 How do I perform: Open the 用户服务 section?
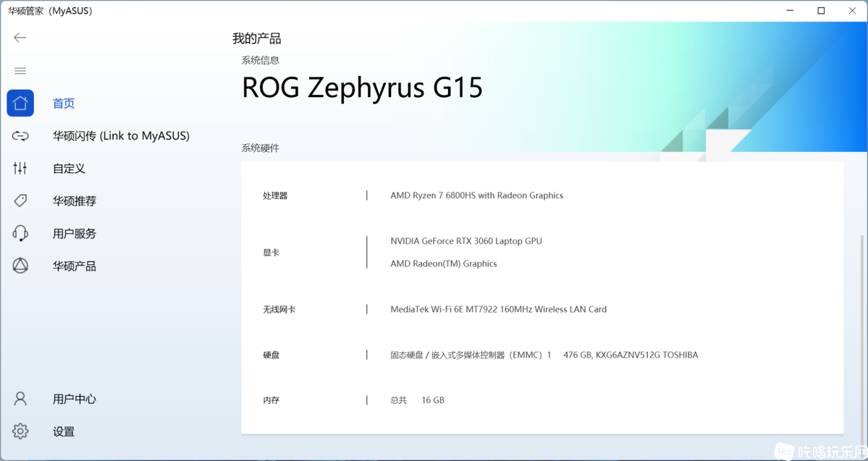pos(75,234)
